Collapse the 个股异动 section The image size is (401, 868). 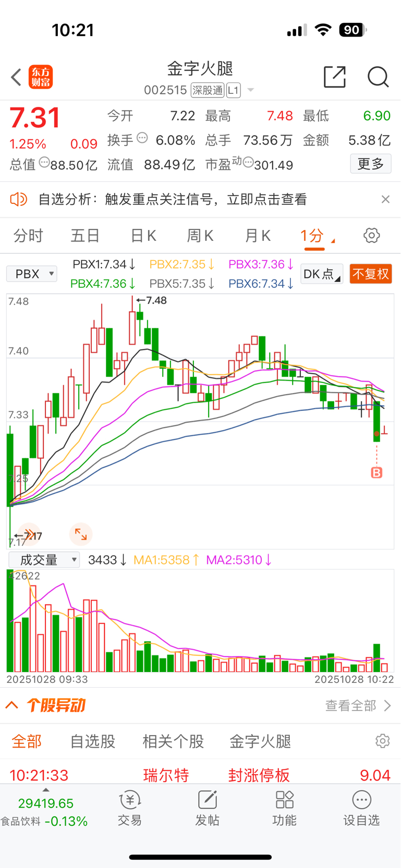click(12, 705)
